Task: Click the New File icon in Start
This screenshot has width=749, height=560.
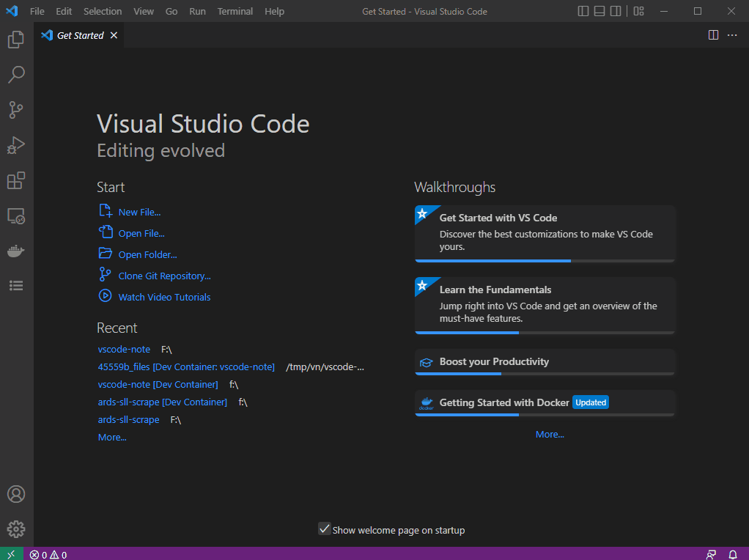Action: [x=105, y=210]
